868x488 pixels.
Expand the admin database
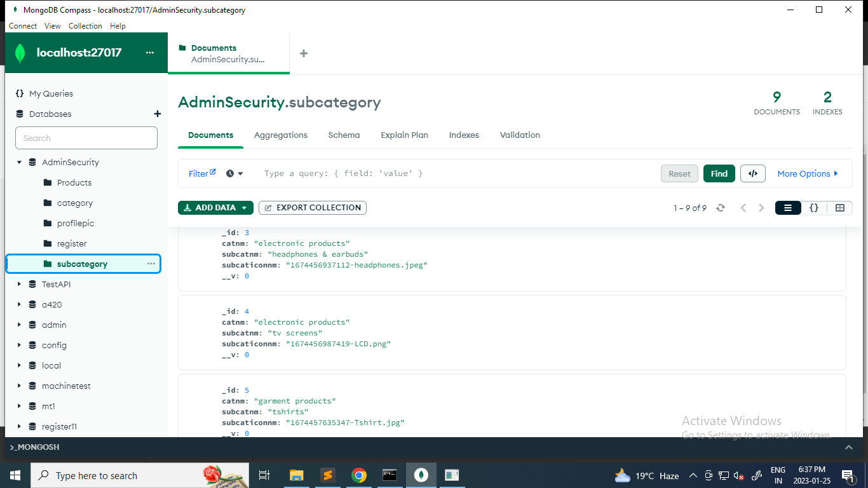(19, 325)
